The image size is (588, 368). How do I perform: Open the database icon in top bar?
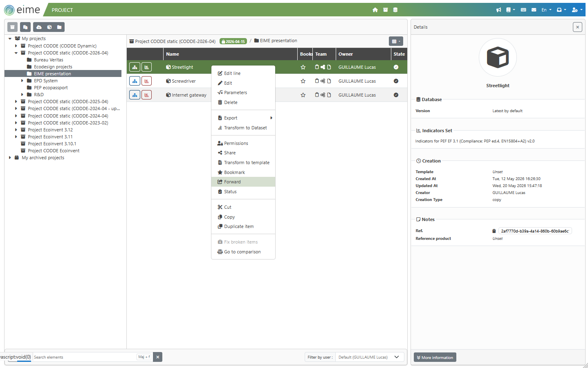click(x=395, y=10)
